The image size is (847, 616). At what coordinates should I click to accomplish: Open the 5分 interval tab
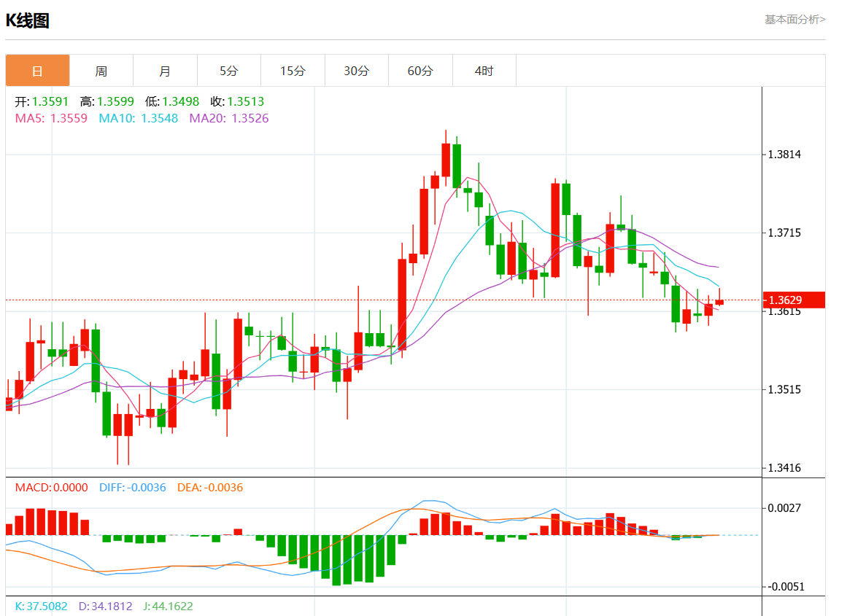[229, 71]
